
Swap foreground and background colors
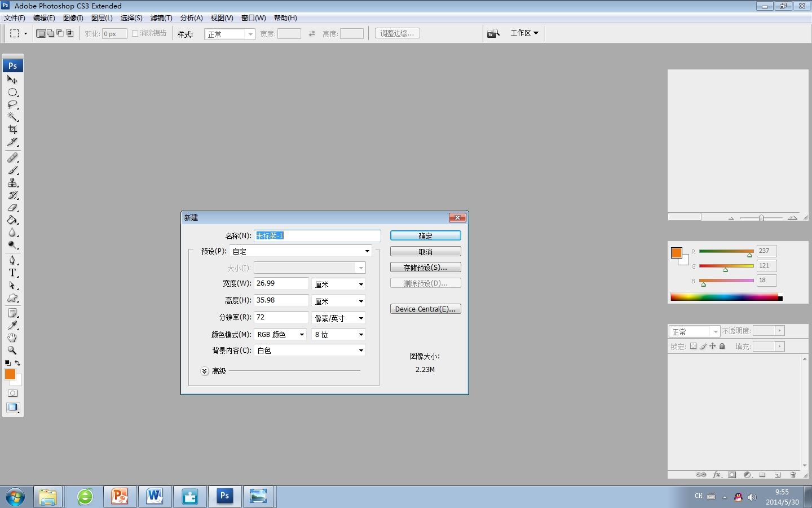pos(17,363)
